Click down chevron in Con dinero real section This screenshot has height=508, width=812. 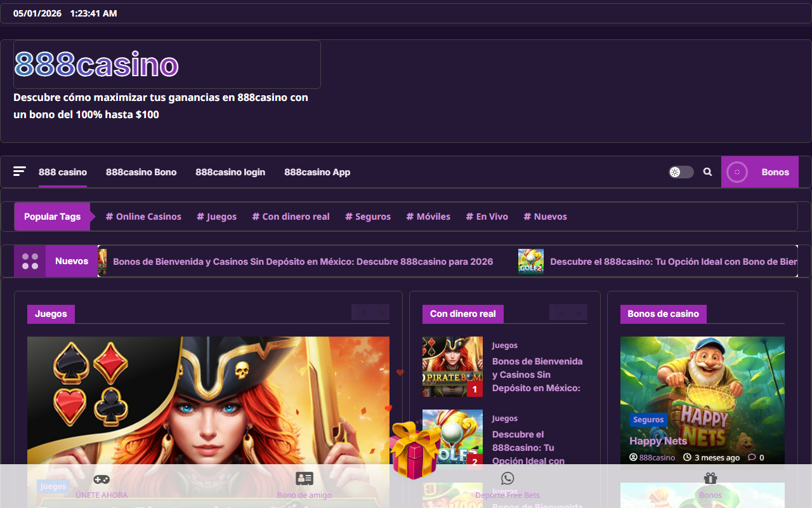point(562,312)
